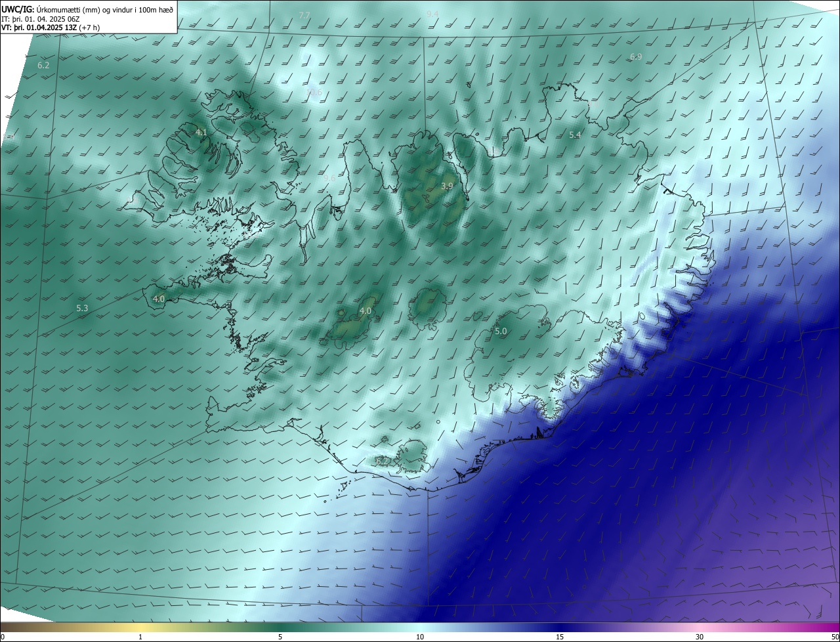This screenshot has height=642, width=840.
Task: Select the 5.4 value in northeast Iceland
Action: [575, 135]
